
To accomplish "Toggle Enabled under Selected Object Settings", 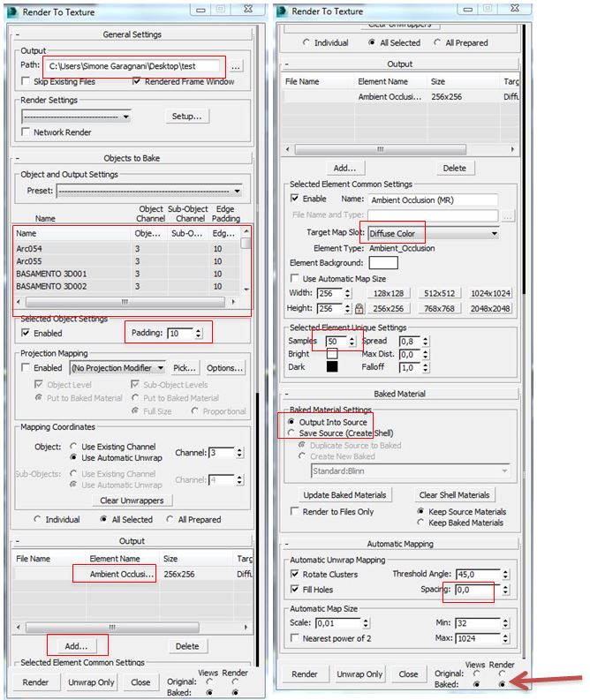I will click(x=26, y=333).
